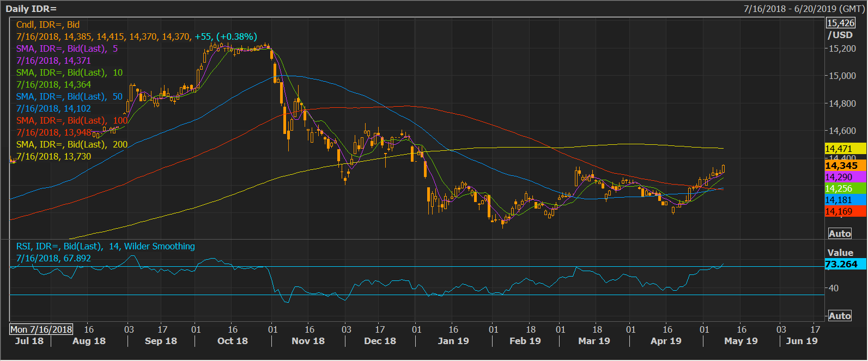Click the Auto button on the price axis

[840, 234]
